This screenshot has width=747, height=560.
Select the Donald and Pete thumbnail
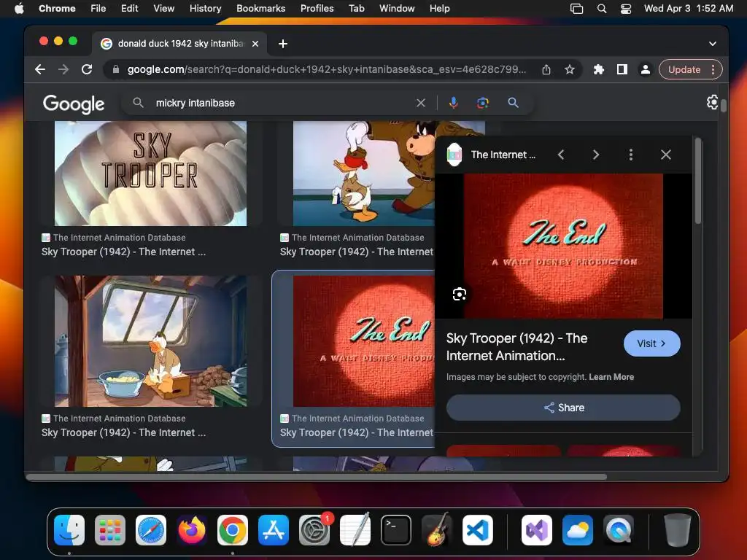point(363,174)
